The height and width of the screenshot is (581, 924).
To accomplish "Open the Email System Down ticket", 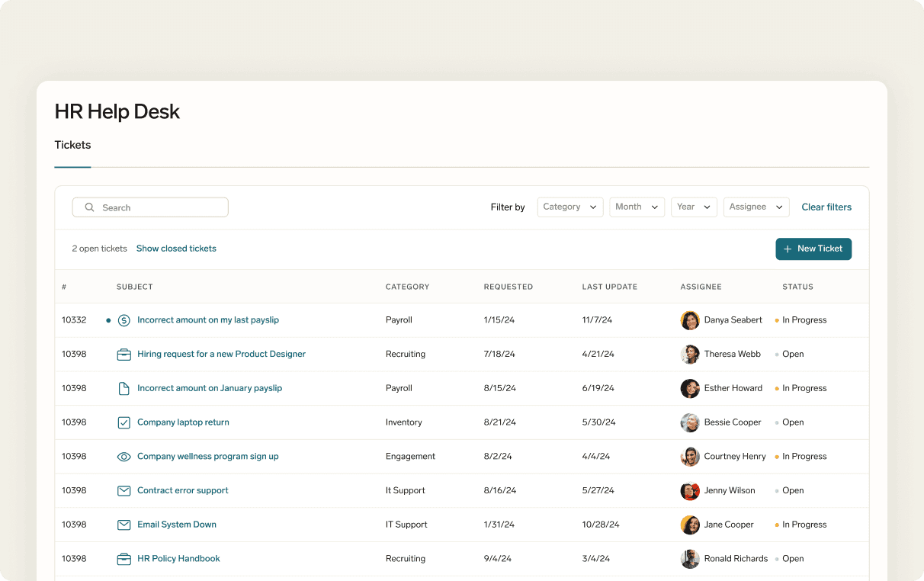I will (x=177, y=525).
